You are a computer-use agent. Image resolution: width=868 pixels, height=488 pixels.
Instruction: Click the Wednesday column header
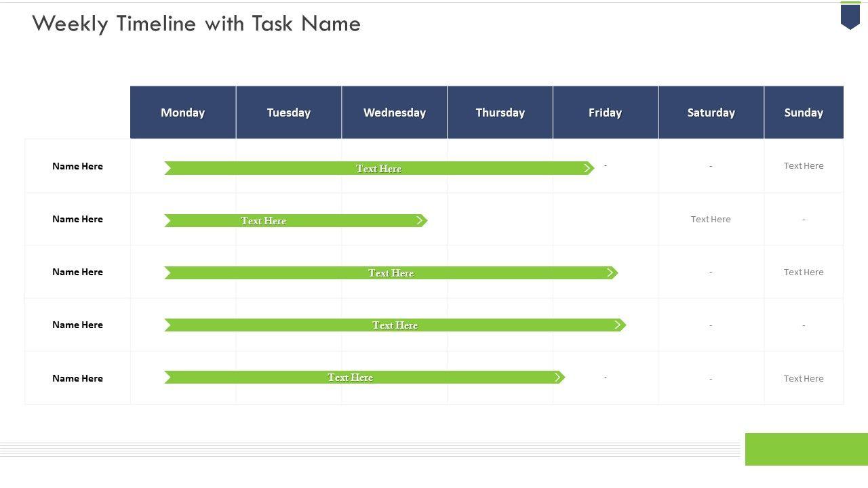tap(395, 113)
